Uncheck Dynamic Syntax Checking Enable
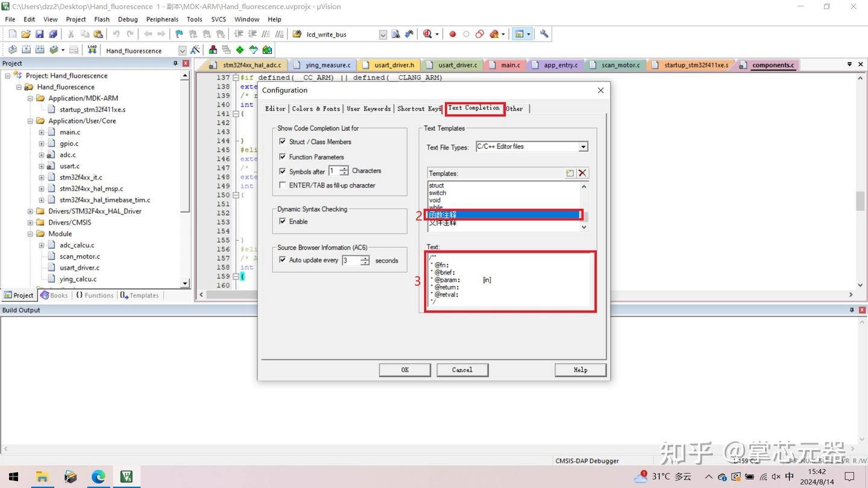 tap(283, 221)
